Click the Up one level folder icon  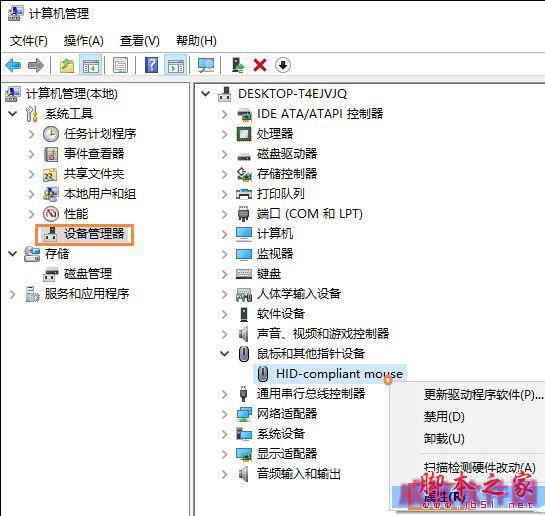tap(67, 65)
